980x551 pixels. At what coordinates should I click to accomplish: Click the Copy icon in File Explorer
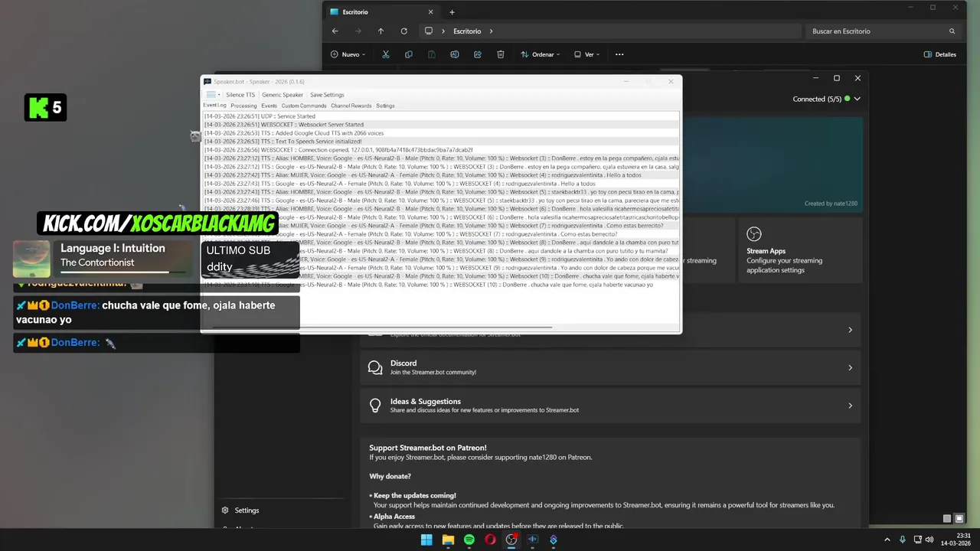[x=409, y=54]
